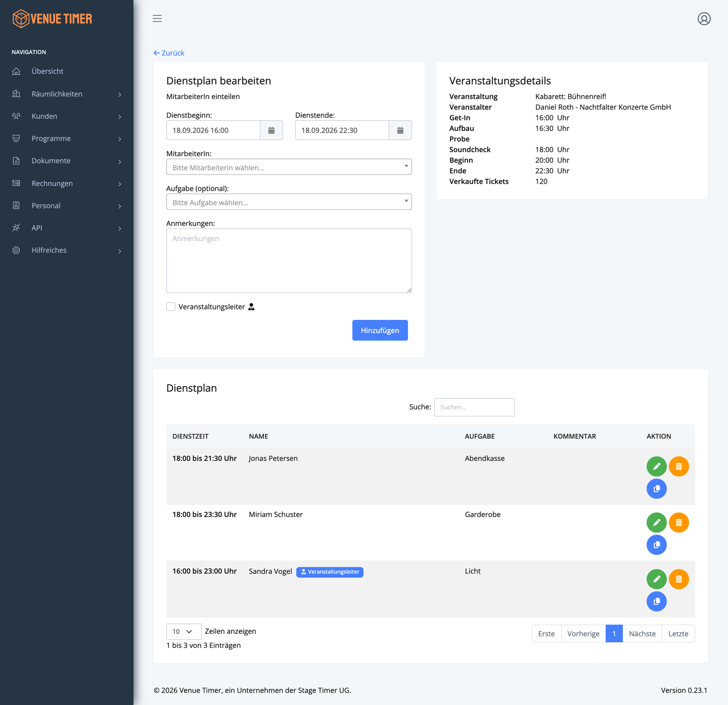Duplicate Jonas Petersen's shift with the copy icon

point(657,489)
